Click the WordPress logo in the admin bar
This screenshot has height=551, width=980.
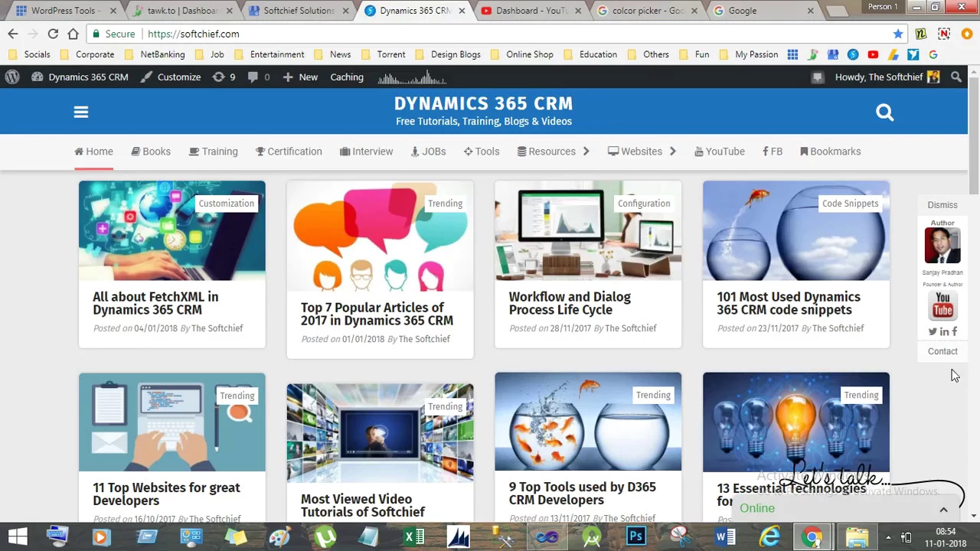(x=12, y=77)
